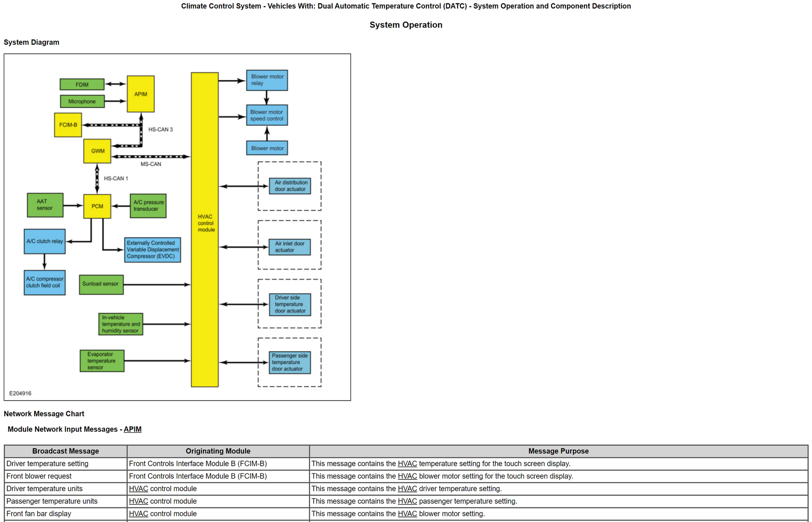Click the HVAC control module link in the Front fan bar display row
The height and width of the screenshot is (522, 812).
pyautogui.click(x=138, y=514)
